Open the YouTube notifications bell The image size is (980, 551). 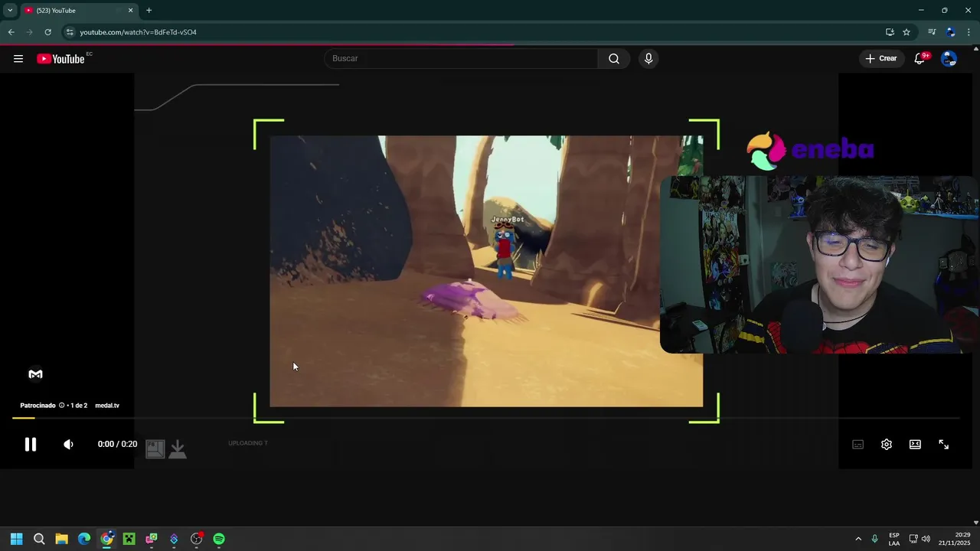pyautogui.click(x=920, y=59)
